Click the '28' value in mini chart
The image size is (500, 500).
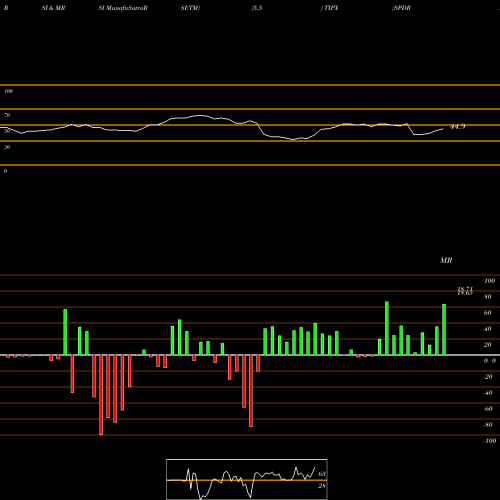[x=322, y=486]
